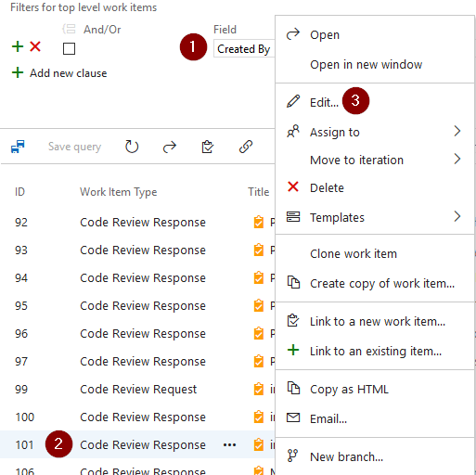Viewport: 476px width, 475px height.
Task: Select work item row 94
Action: point(137,278)
